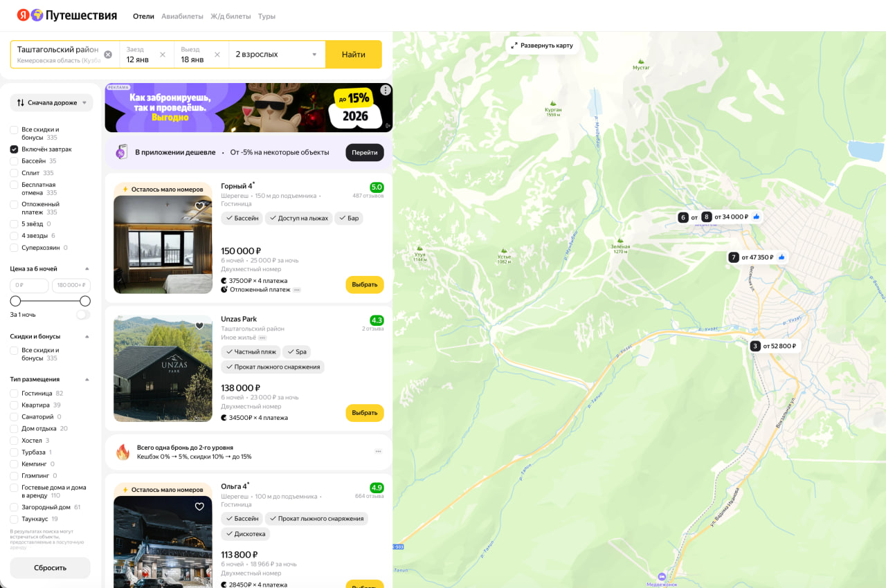This screenshot has height=588, width=886.
Task: Switch to the Авиабилеты tab
Action: (x=182, y=16)
